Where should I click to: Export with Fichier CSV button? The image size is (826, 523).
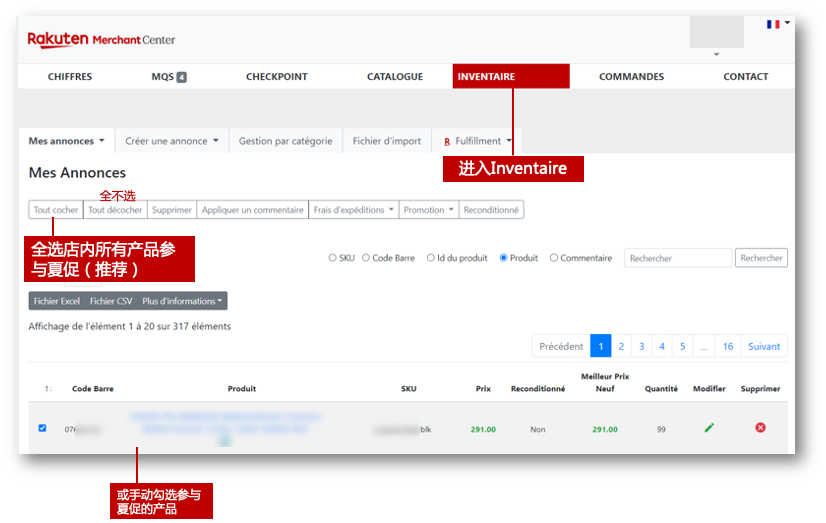111,301
